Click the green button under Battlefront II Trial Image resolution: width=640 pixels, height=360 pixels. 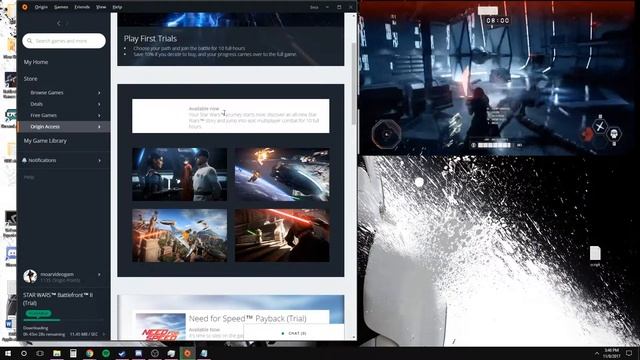coord(39,313)
